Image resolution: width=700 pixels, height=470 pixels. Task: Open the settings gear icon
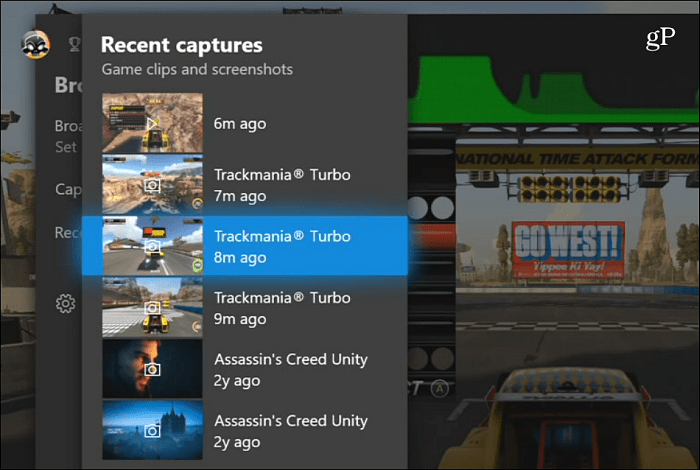coord(66,304)
